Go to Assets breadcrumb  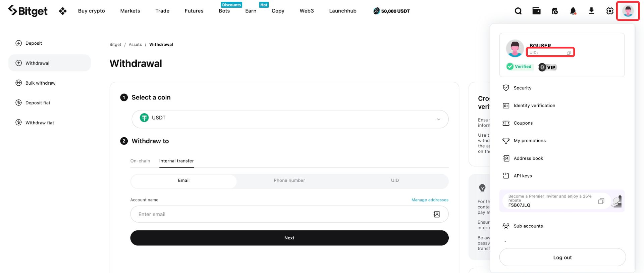135,44
